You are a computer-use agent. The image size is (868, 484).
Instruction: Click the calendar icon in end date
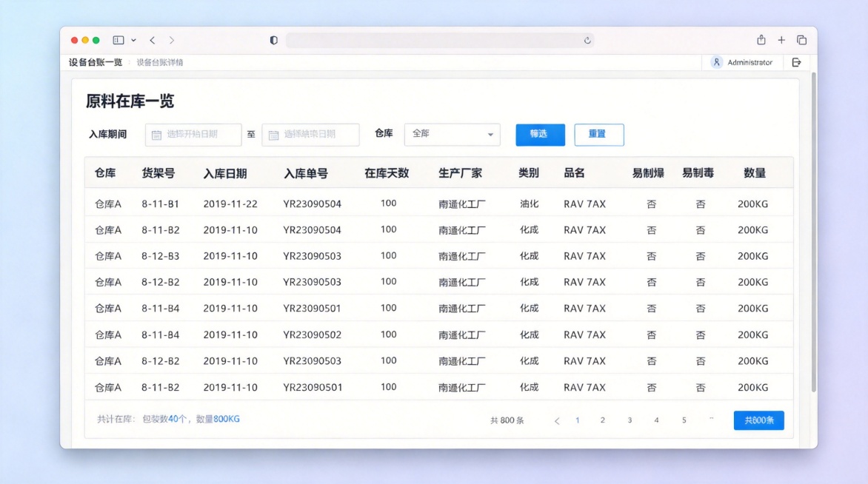(x=273, y=135)
